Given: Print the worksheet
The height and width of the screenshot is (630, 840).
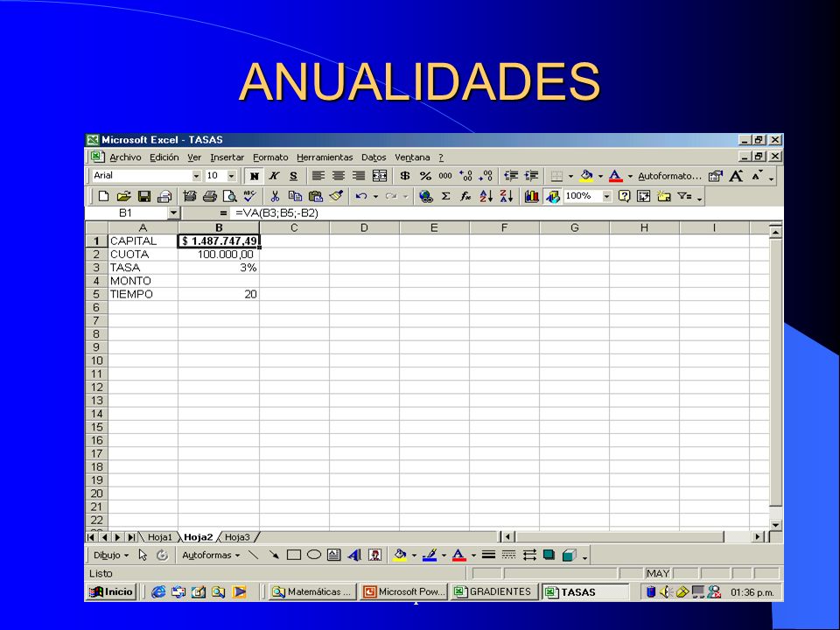Looking at the screenshot, I should 210,196.
